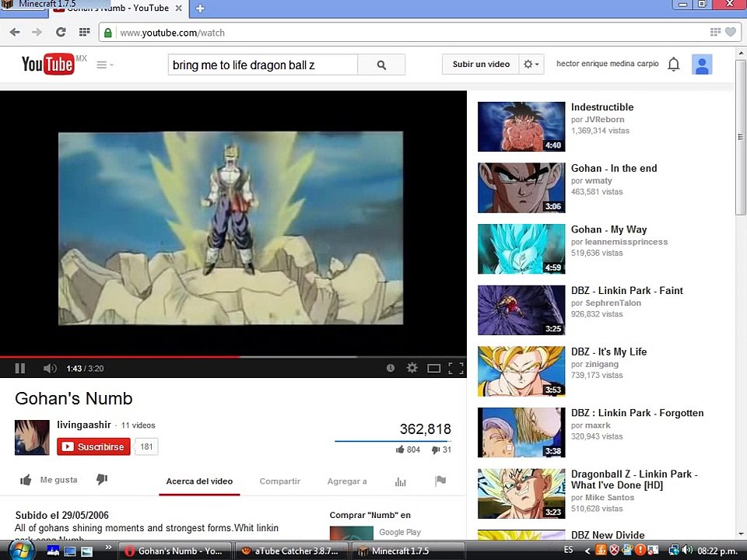Click the browser forward arrow

(37, 33)
